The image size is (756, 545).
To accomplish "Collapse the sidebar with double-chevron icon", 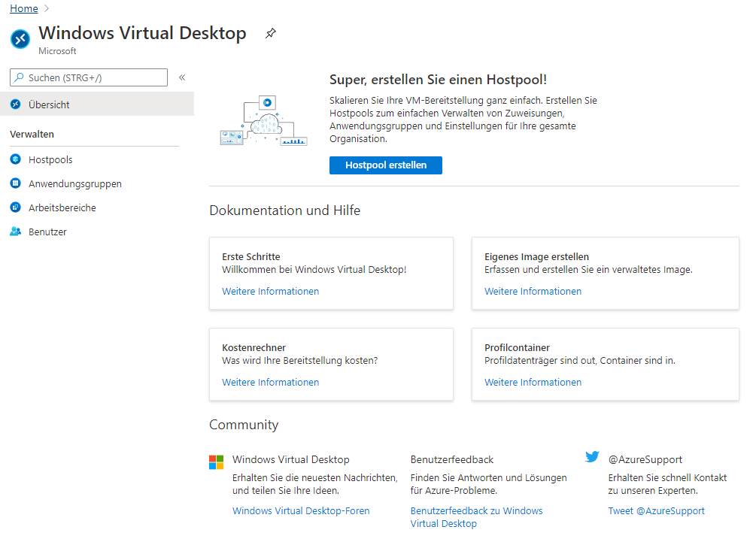I will pyautogui.click(x=182, y=77).
